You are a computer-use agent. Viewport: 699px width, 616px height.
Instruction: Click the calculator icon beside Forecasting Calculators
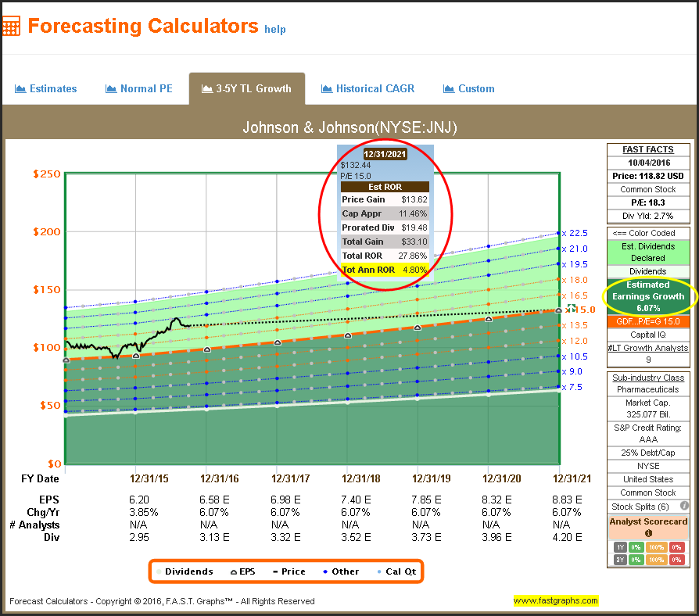[10, 25]
